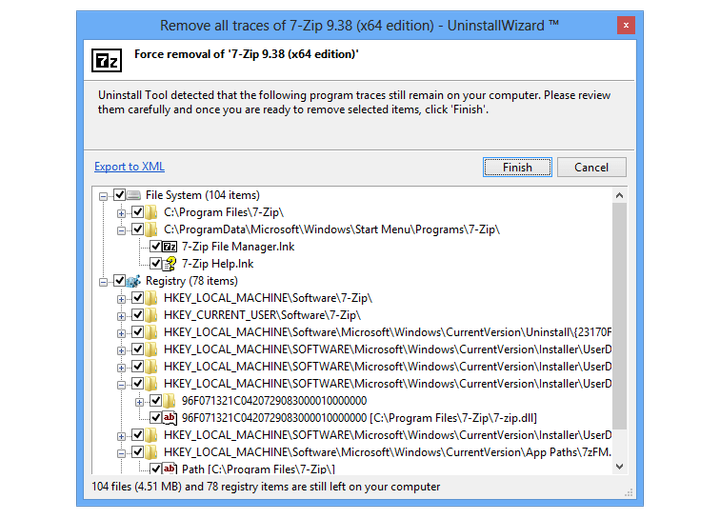The width and height of the screenshot is (720, 518).
Task: Click folder icon of HKEY_CURRENT_USER\Software\7-Zip
Action: (152, 315)
